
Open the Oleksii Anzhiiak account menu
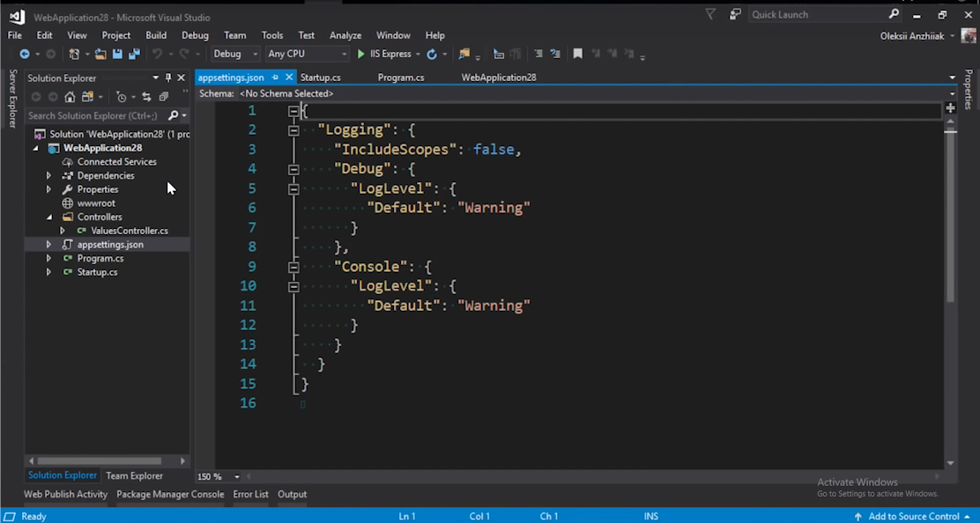tap(917, 36)
